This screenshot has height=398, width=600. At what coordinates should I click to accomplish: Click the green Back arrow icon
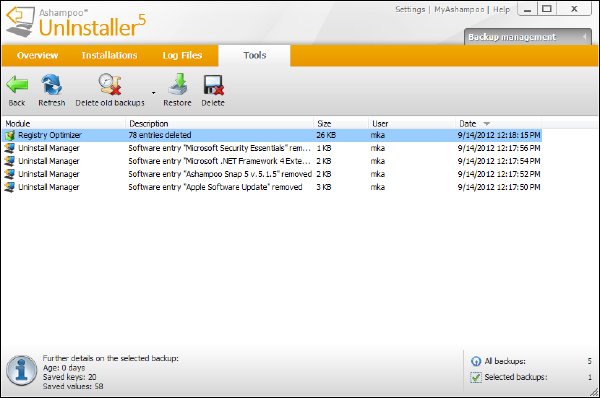(x=17, y=85)
